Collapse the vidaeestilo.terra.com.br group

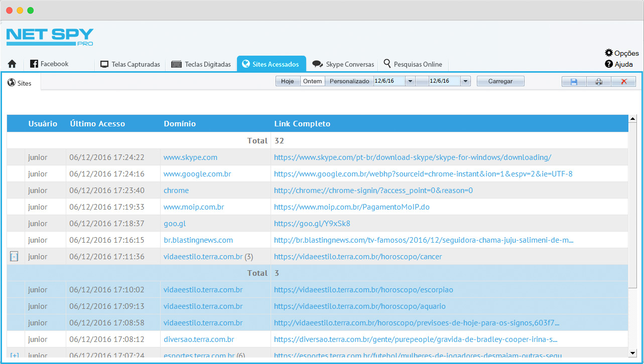pos(14,257)
